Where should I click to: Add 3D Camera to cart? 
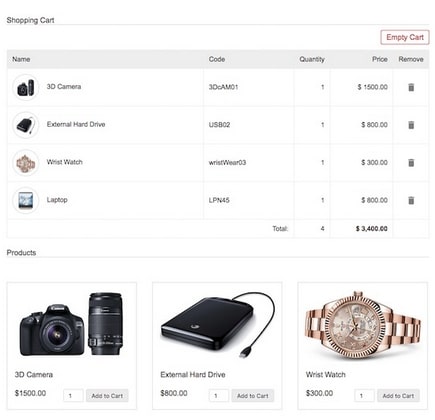(x=107, y=396)
